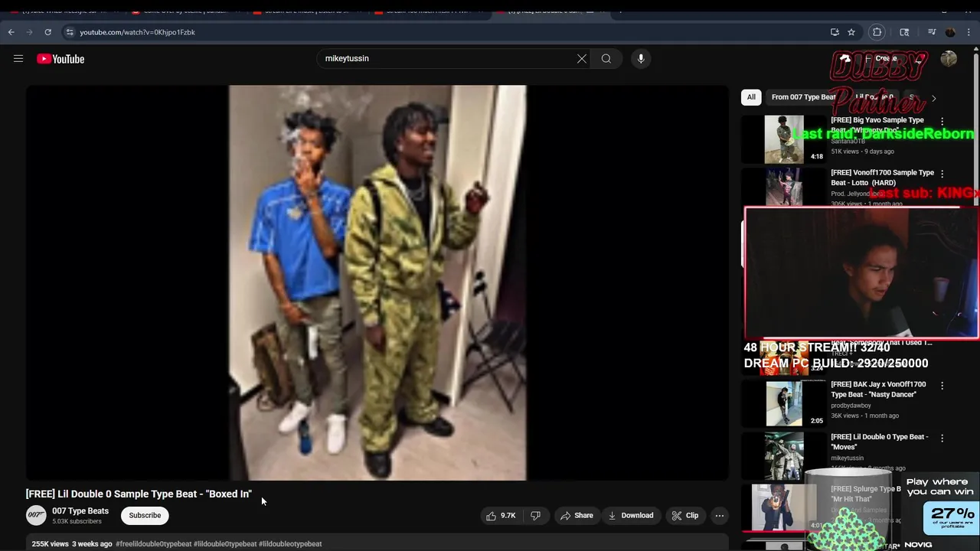
Task: Open the account avatar menu
Action: 949,59
